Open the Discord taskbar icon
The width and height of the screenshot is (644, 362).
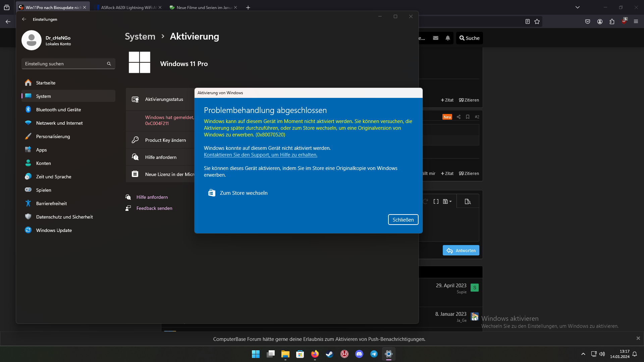(x=359, y=354)
